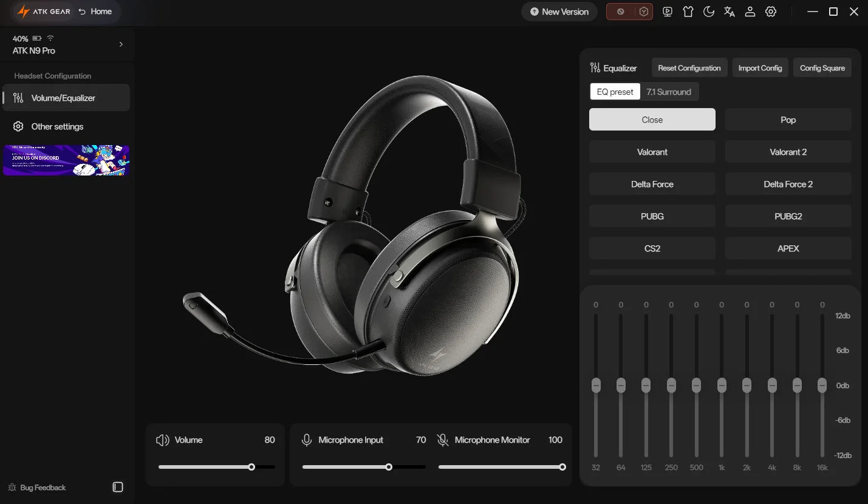Open the skin theme shirt icon
Image resolution: width=868 pixels, height=504 pixels.
[x=688, y=12]
